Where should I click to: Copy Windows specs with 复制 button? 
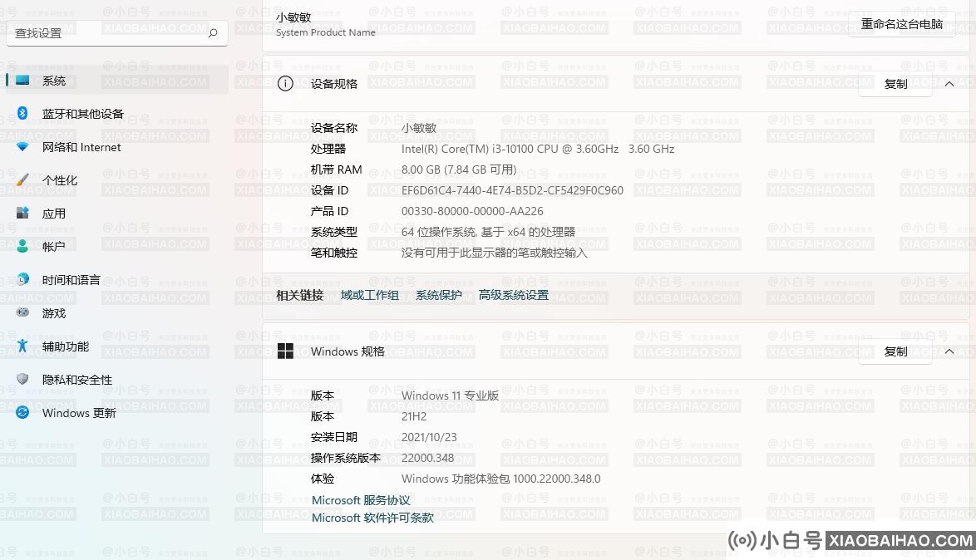point(895,351)
